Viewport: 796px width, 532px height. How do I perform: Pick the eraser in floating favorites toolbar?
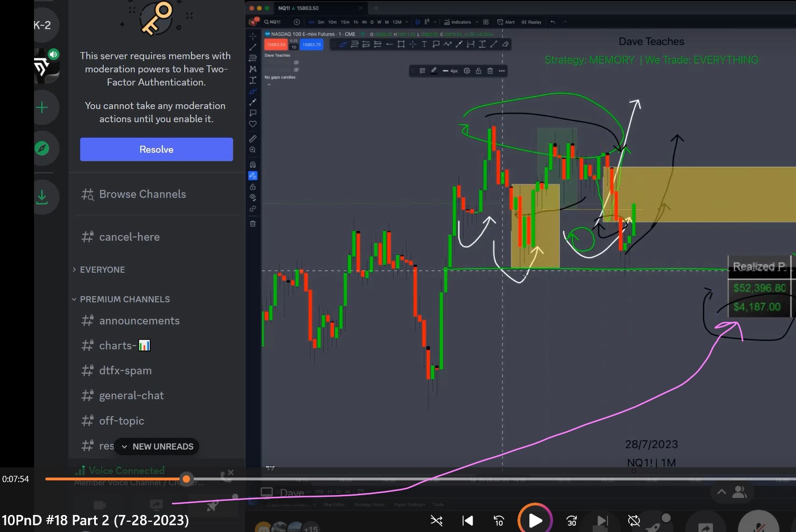click(505, 44)
